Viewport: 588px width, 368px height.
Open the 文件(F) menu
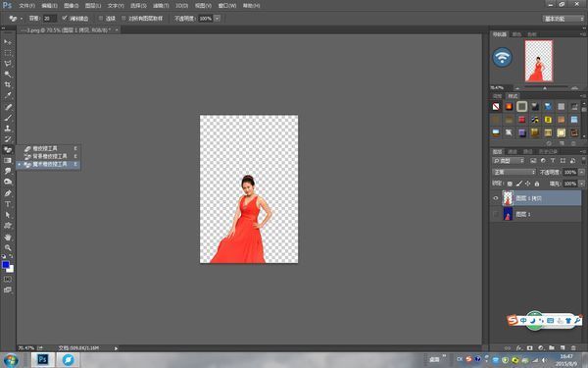pyautogui.click(x=26, y=6)
